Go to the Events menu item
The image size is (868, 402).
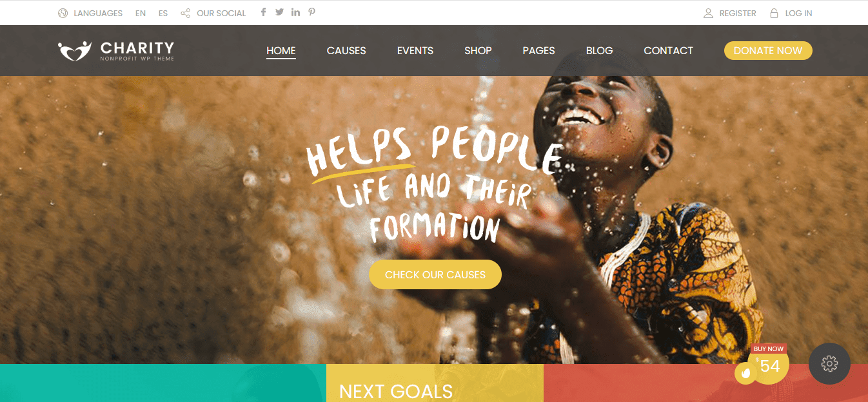click(415, 50)
